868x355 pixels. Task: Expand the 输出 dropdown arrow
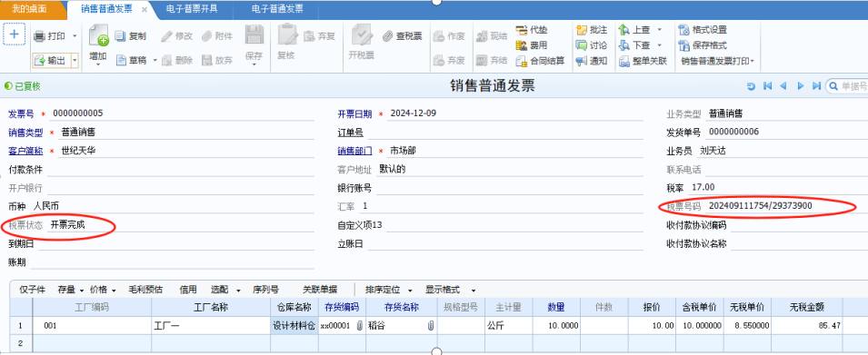(x=75, y=61)
